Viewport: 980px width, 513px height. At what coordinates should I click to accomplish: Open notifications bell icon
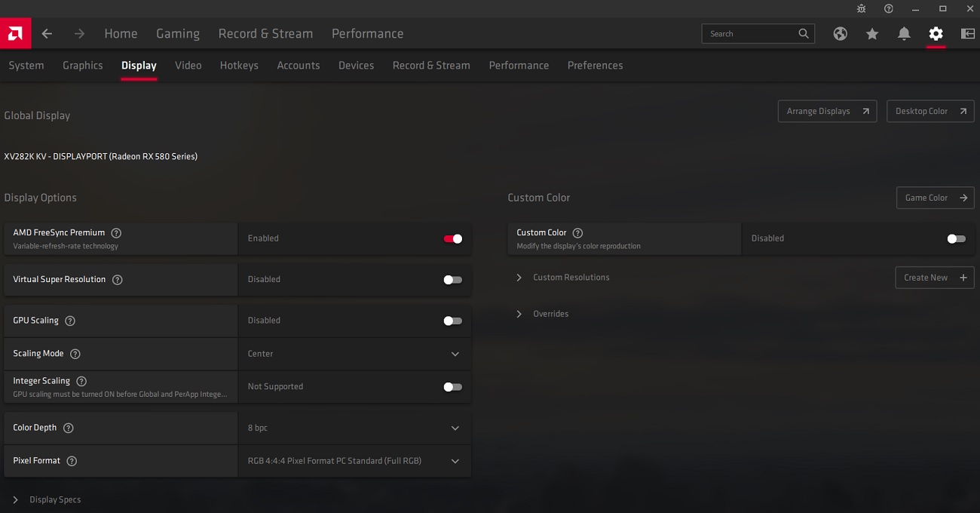[904, 33]
